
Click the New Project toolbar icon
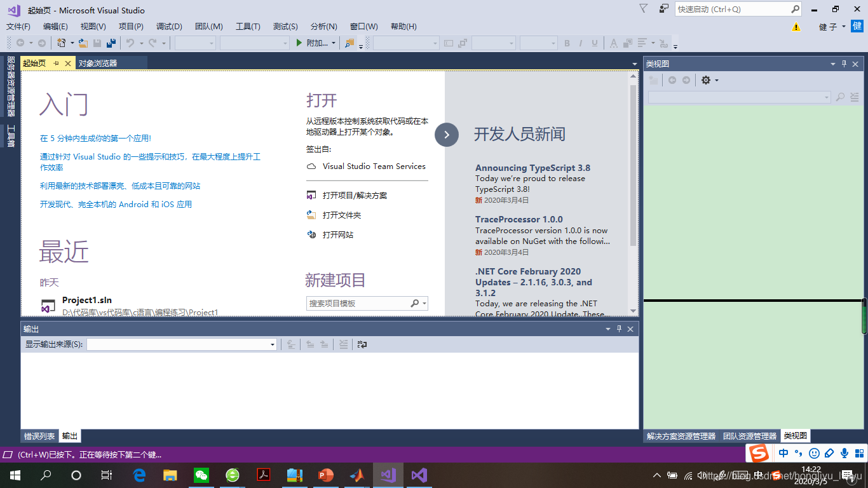[x=62, y=43]
